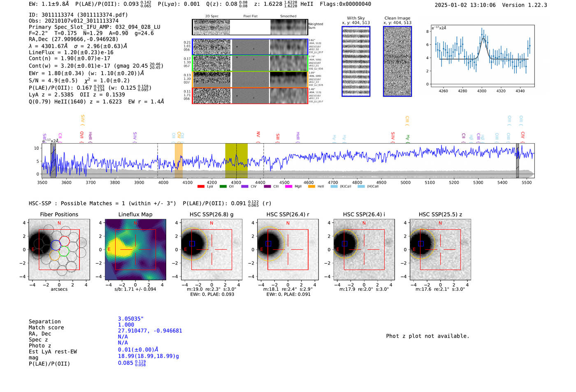Click the red-outlined 2D spectrum row
576x392 pixels.
[x=250, y=95]
